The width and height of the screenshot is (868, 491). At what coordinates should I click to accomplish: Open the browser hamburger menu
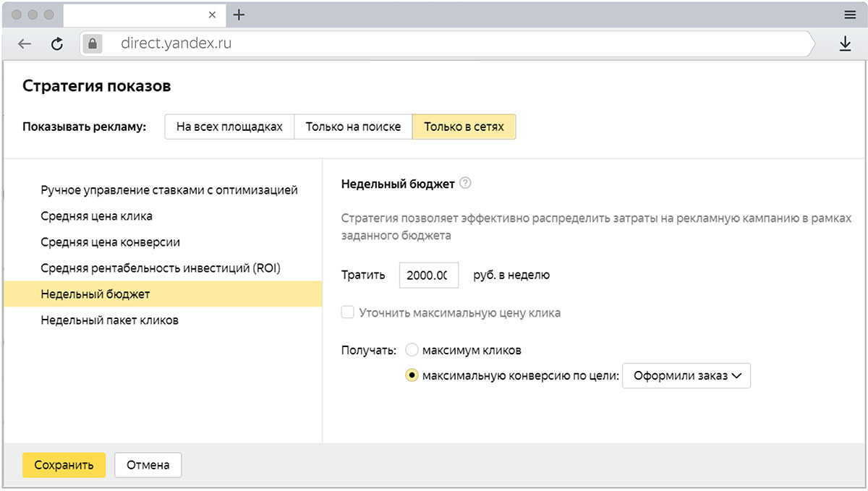click(x=850, y=14)
